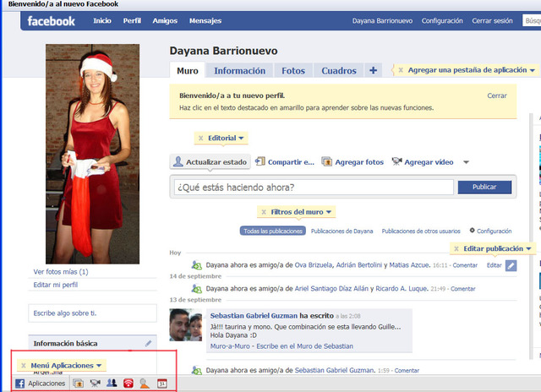Click the facebook logo in header

coord(51,21)
